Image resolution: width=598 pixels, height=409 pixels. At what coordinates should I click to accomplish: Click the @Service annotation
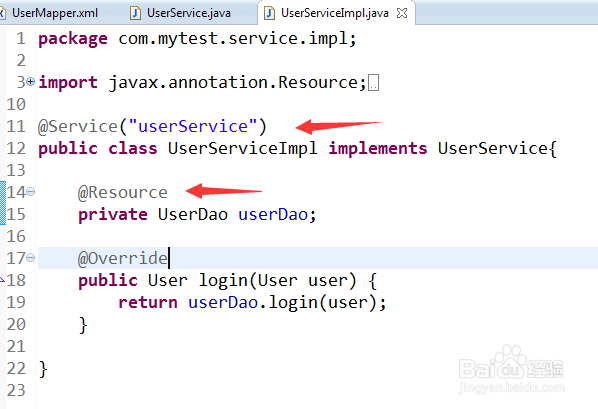(78, 126)
